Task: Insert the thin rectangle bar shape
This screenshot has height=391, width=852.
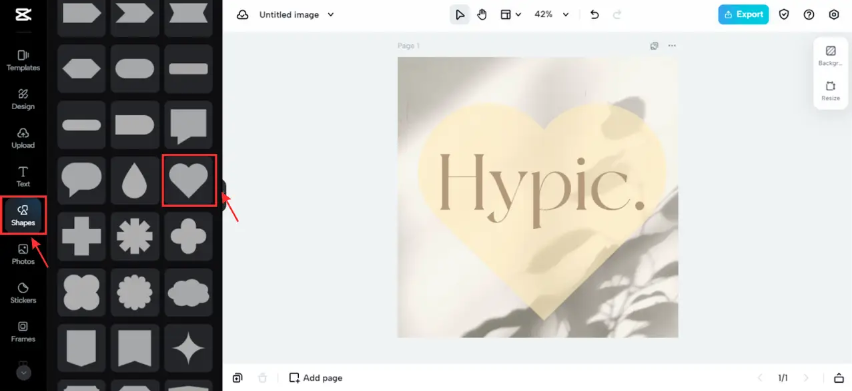Action: pyautogui.click(x=188, y=69)
